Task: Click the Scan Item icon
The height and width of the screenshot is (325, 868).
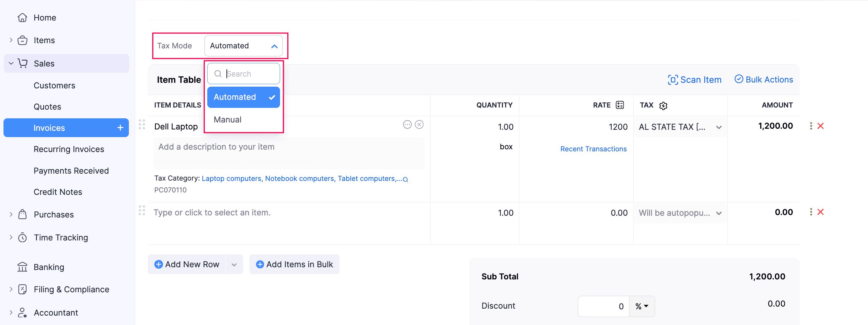Action: coord(673,80)
